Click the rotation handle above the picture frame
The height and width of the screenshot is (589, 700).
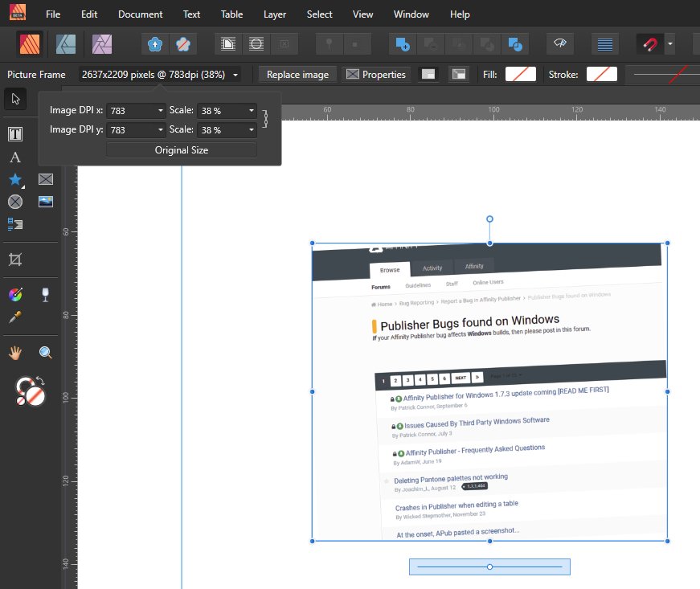pyautogui.click(x=489, y=219)
